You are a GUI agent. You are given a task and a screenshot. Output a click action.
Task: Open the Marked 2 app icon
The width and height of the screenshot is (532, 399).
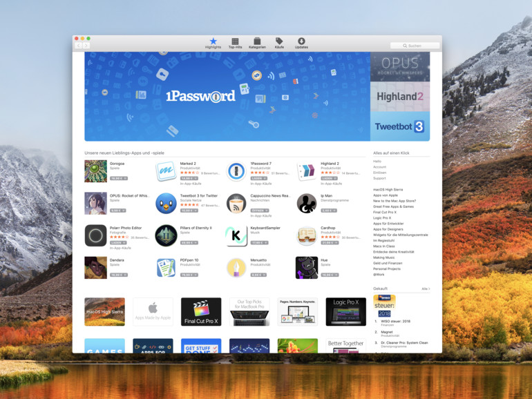[166, 171]
